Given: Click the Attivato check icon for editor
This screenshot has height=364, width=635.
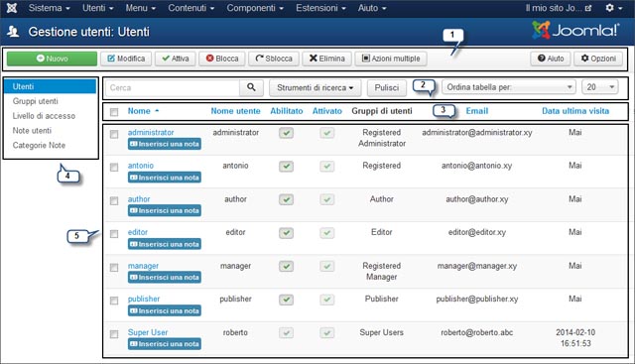Looking at the screenshot, I should (x=327, y=233).
